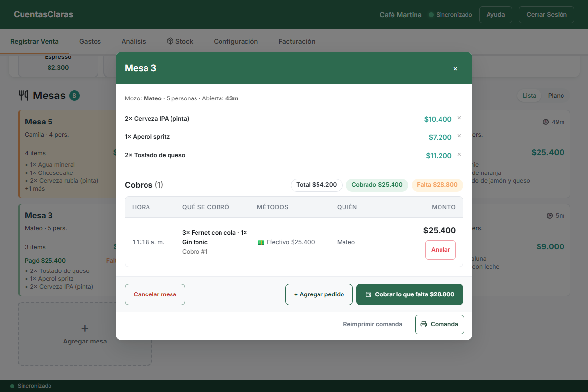Anular the Cobro #1 payment

[441, 250]
